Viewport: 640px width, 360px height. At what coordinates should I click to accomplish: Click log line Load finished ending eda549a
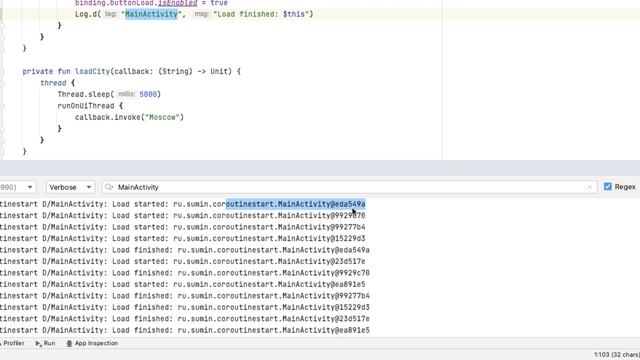click(184, 250)
